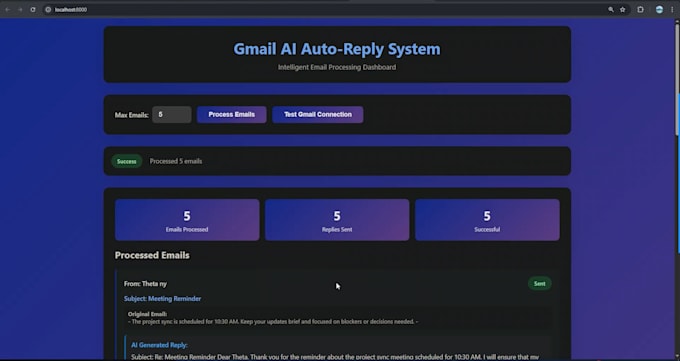Click the browser forward arrow

pyautogui.click(x=20, y=10)
